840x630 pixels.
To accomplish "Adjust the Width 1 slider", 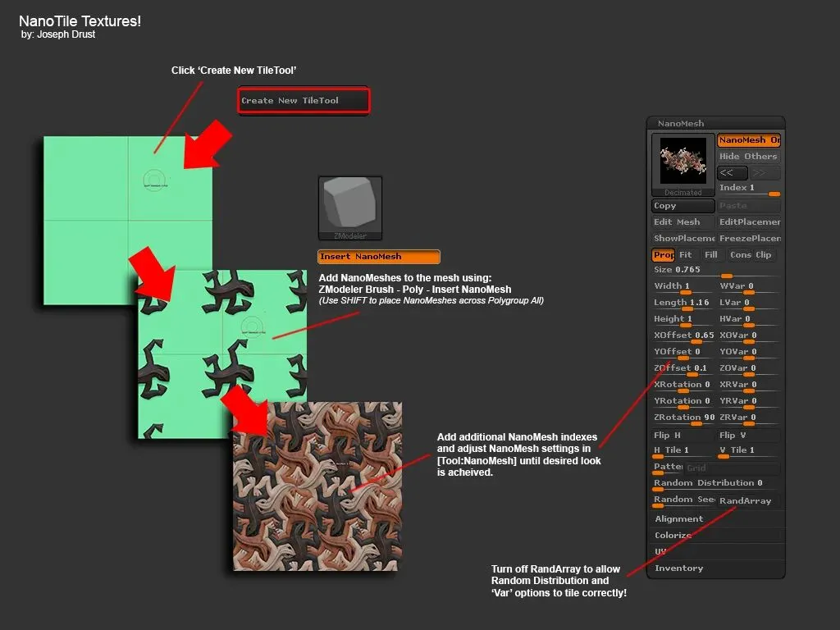I will click(x=683, y=287).
